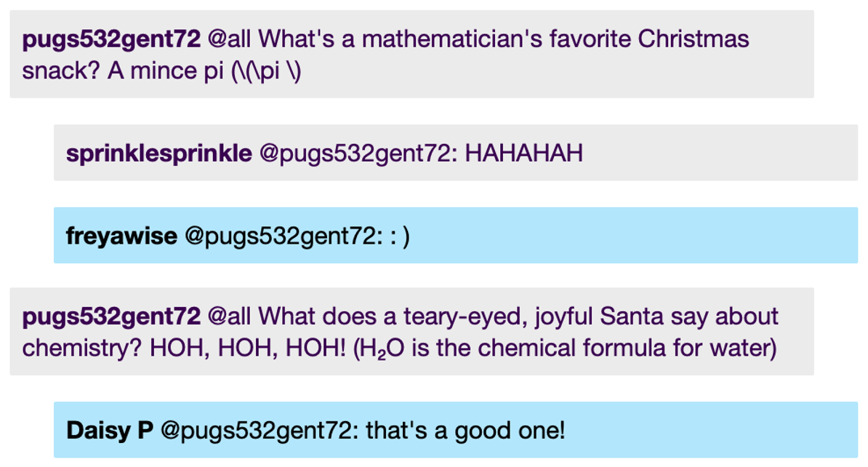Click the freyawise username
Viewport: 868px width, 467px height.
[121, 236]
